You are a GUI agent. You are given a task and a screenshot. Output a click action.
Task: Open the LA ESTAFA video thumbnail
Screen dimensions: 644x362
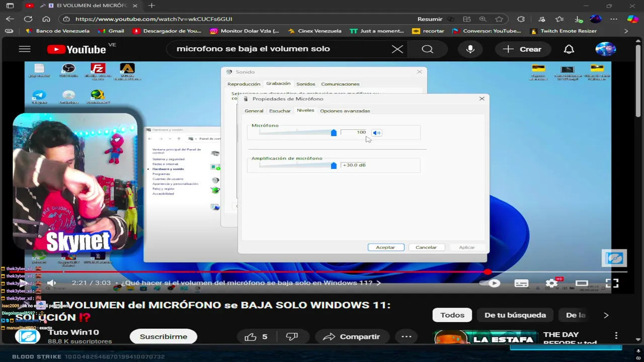pyautogui.click(x=485, y=337)
